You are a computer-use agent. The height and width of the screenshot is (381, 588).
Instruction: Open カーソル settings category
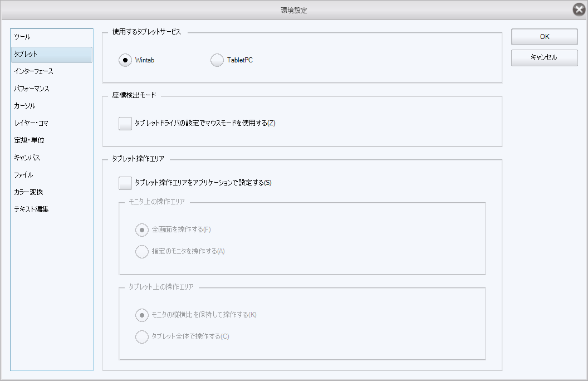pyautogui.click(x=24, y=106)
